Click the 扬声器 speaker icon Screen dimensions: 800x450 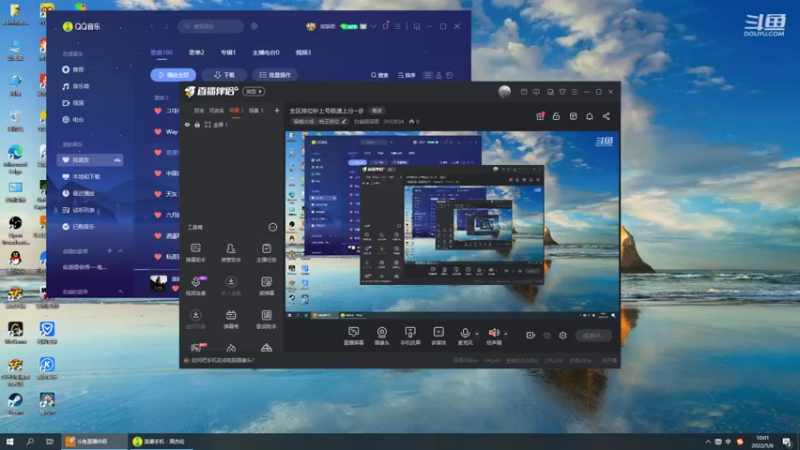tap(494, 333)
